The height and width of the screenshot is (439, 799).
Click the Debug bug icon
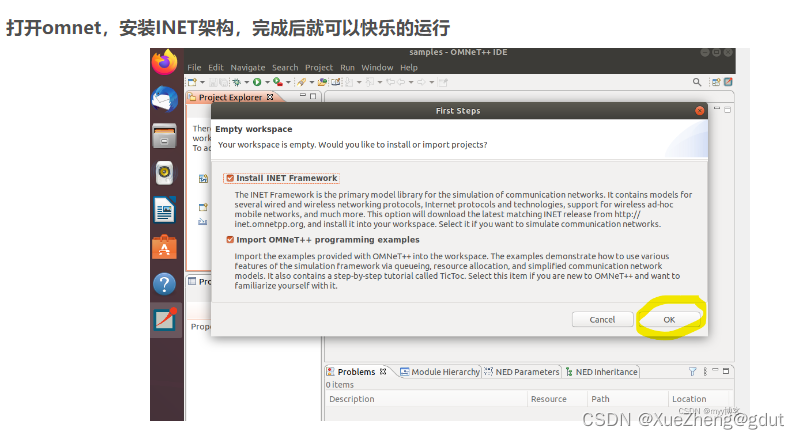tap(236, 82)
